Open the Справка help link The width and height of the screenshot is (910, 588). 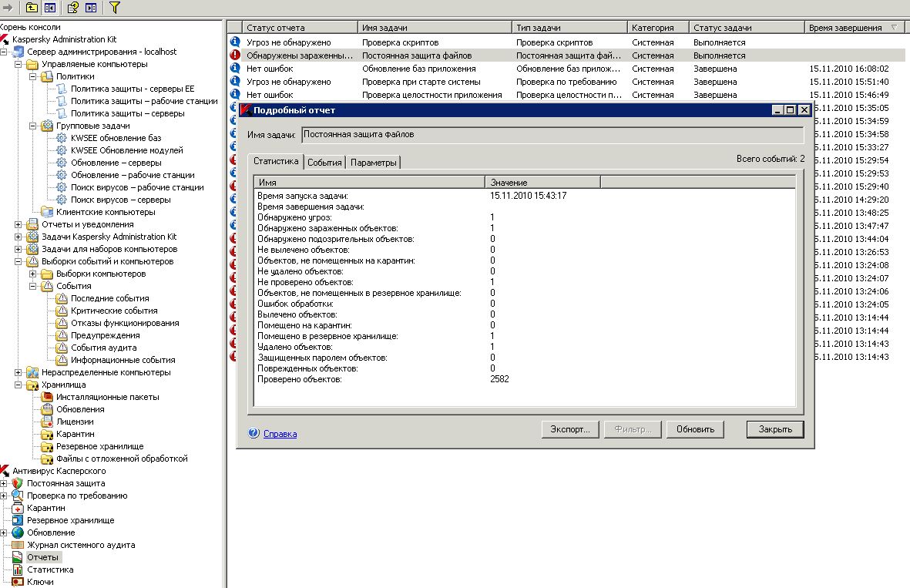tap(280, 434)
